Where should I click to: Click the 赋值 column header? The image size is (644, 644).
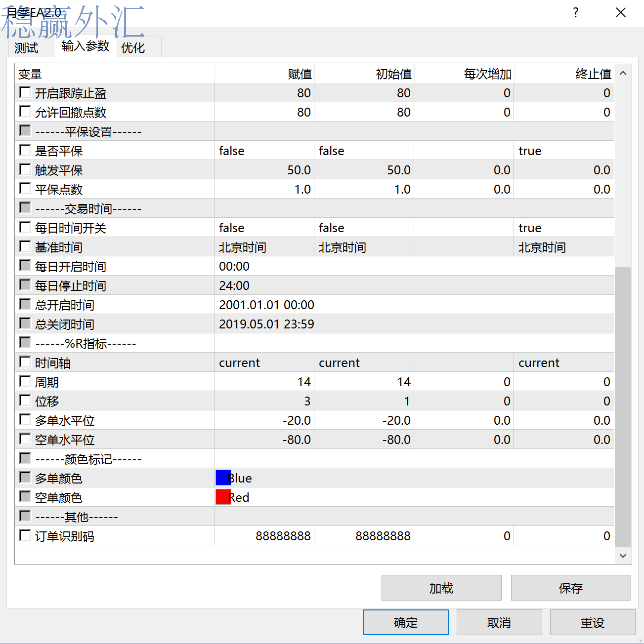pos(264,74)
